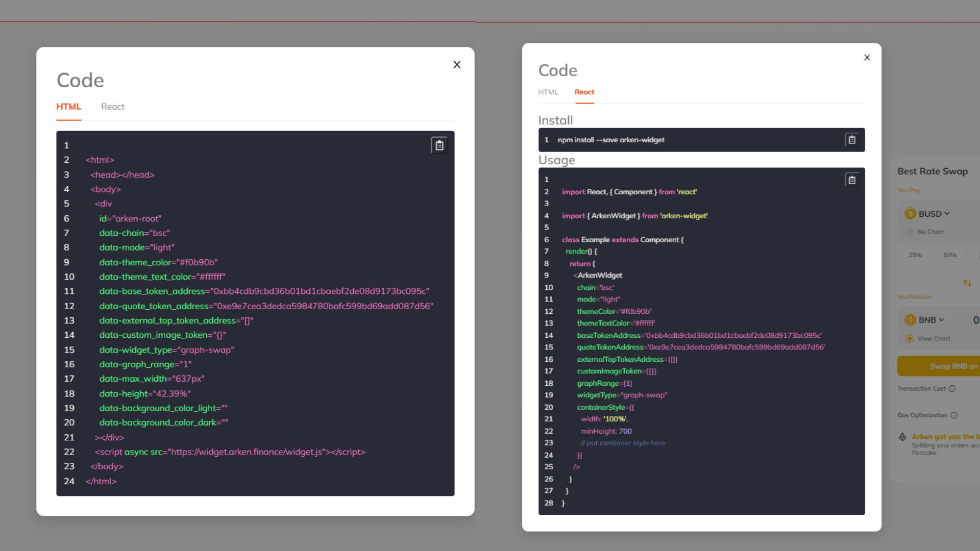Click the Best Rate Swap heading
The width and height of the screenshot is (980, 551).
[933, 171]
